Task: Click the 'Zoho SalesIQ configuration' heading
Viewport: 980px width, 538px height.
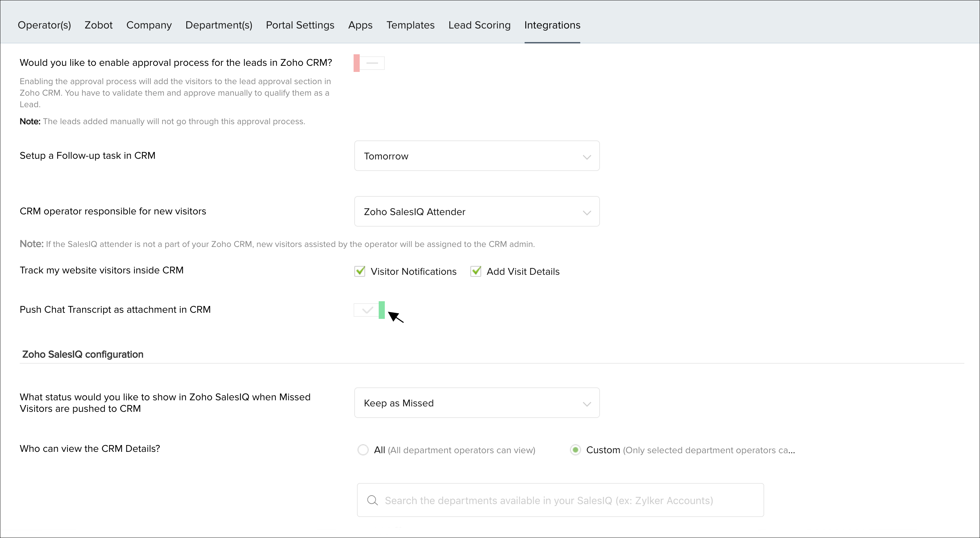Action: click(82, 354)
